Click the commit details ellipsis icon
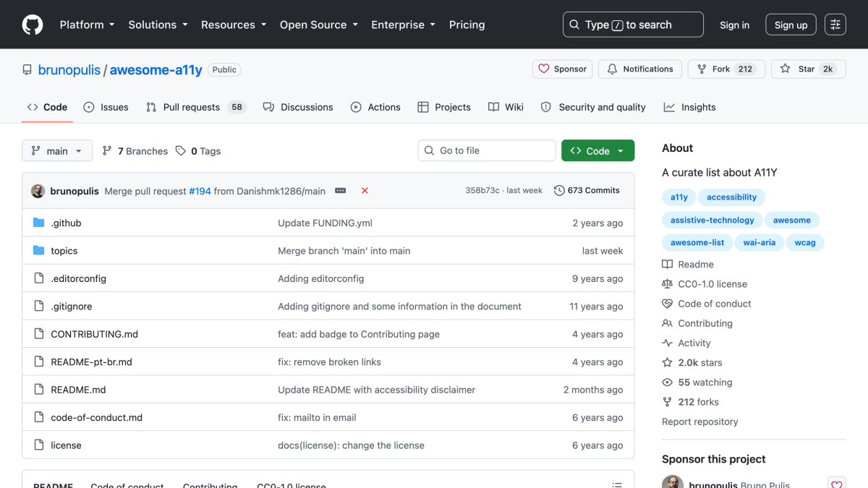The image size is (868, 488). [340, 191]
